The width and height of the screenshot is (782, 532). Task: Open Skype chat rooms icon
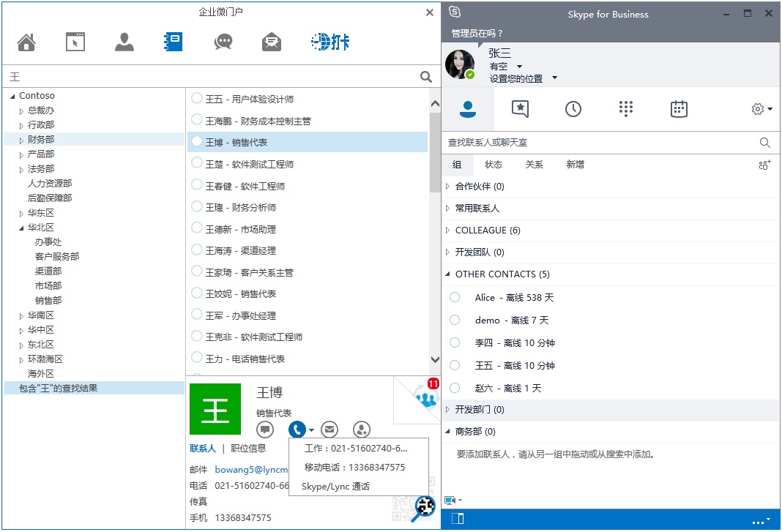tap(520, 109)
